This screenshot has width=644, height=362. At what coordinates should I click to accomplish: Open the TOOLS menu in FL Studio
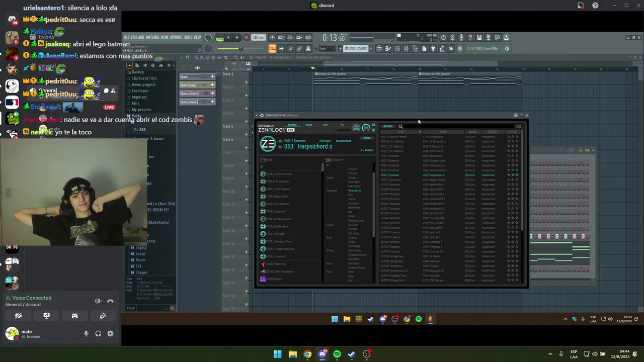point(188,37)
